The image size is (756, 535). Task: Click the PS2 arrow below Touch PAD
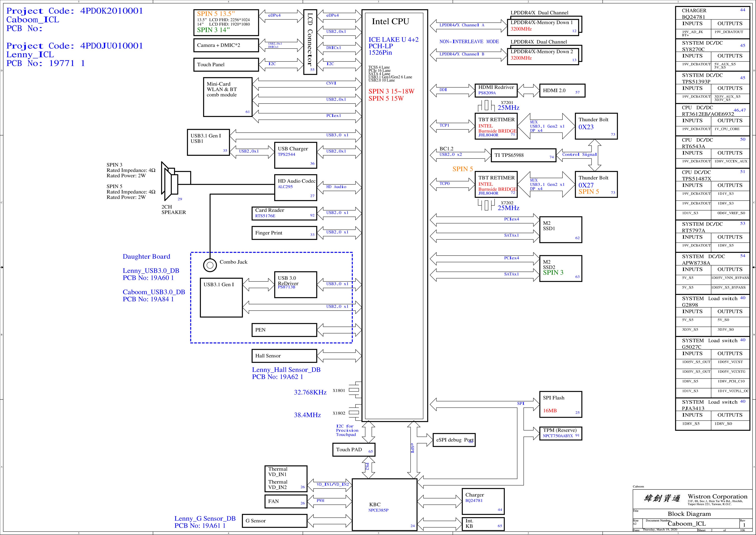(x=368, y=467)
